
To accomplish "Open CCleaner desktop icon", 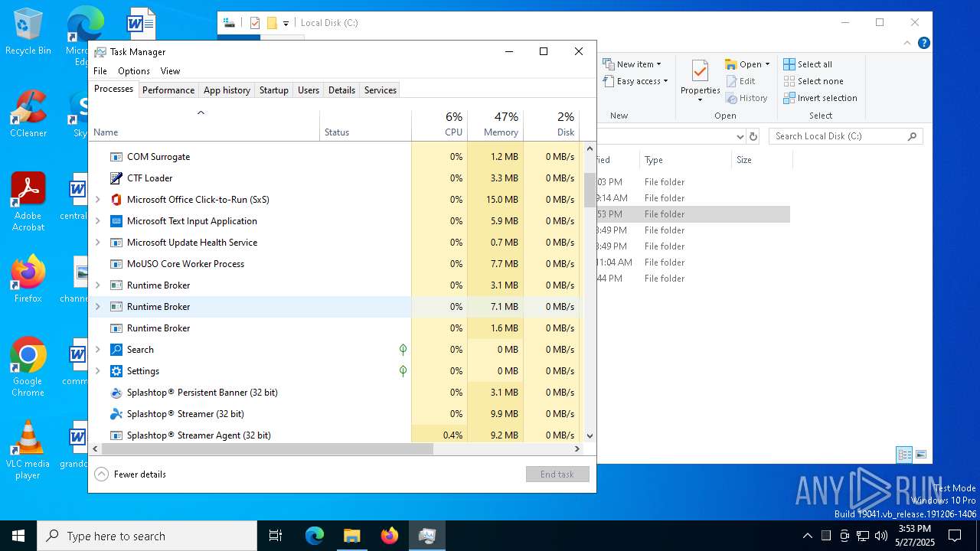I will [x=28, y=114].
